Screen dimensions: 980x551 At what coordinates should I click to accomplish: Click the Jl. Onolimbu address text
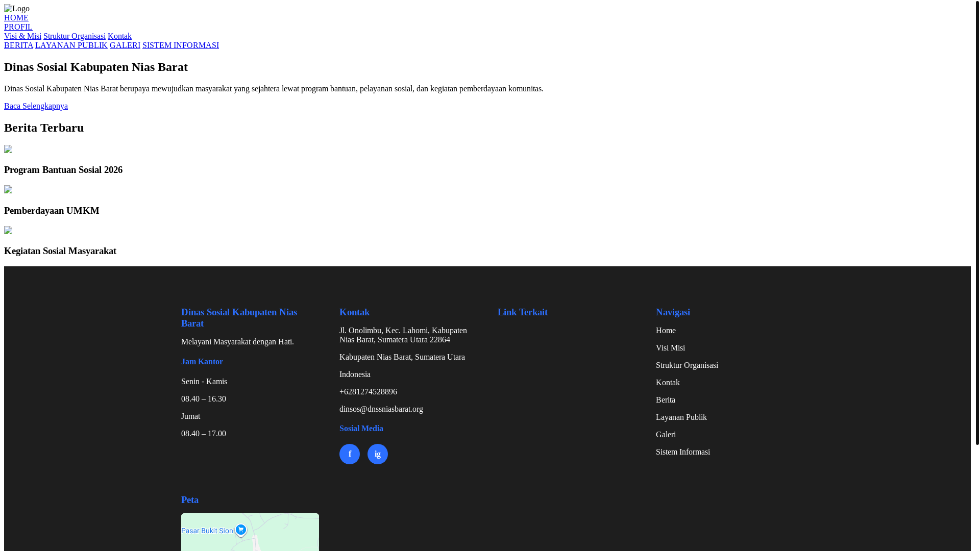pyautogui.click(x=403, y=335)
